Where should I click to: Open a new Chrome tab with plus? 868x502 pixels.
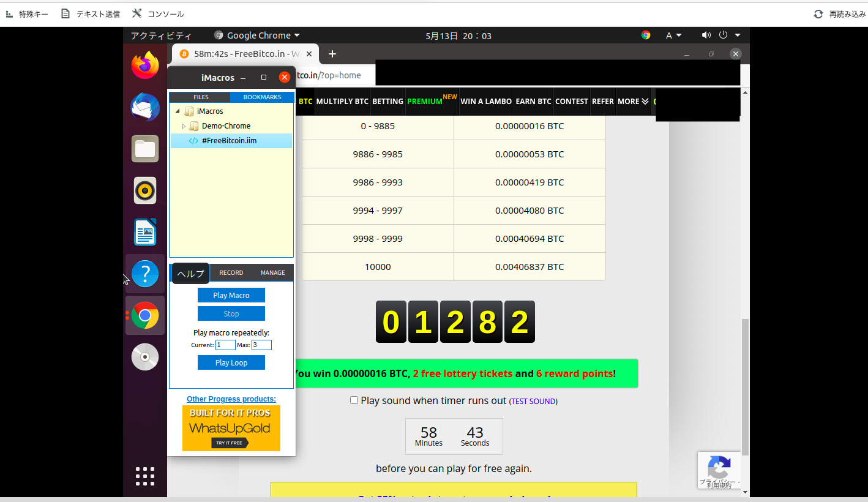(x=332, y=54)
